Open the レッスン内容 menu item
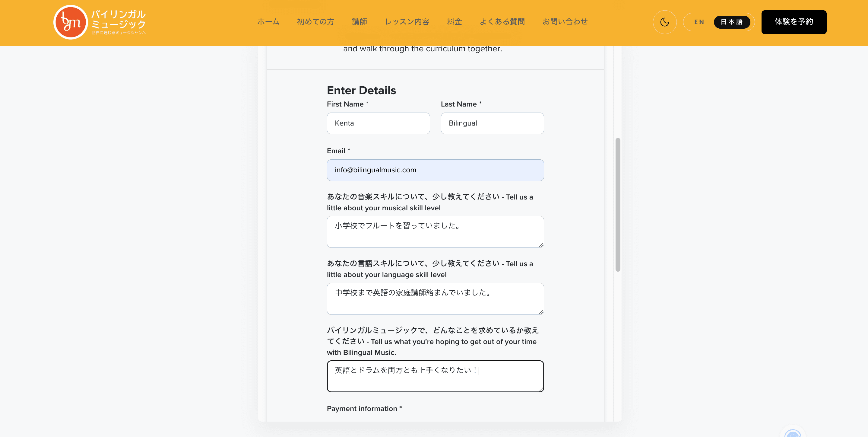868x437 pixels. click(407, 22)
